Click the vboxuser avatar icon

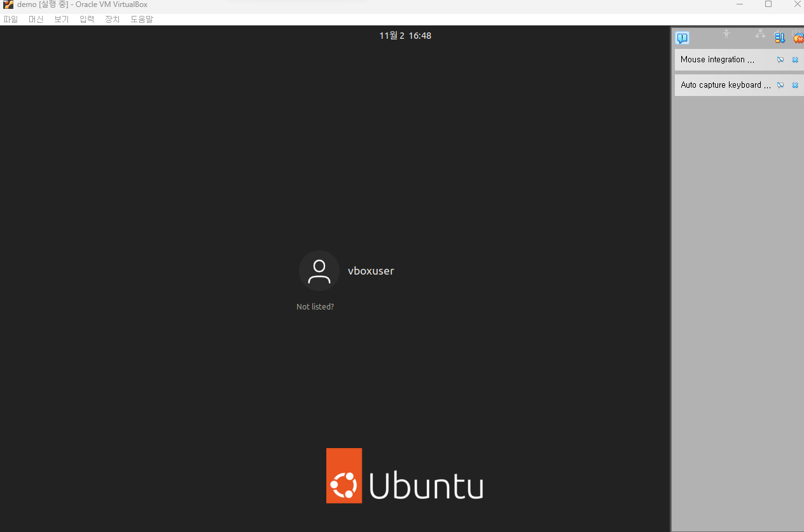pyautogui.click(x=319, y=271)
